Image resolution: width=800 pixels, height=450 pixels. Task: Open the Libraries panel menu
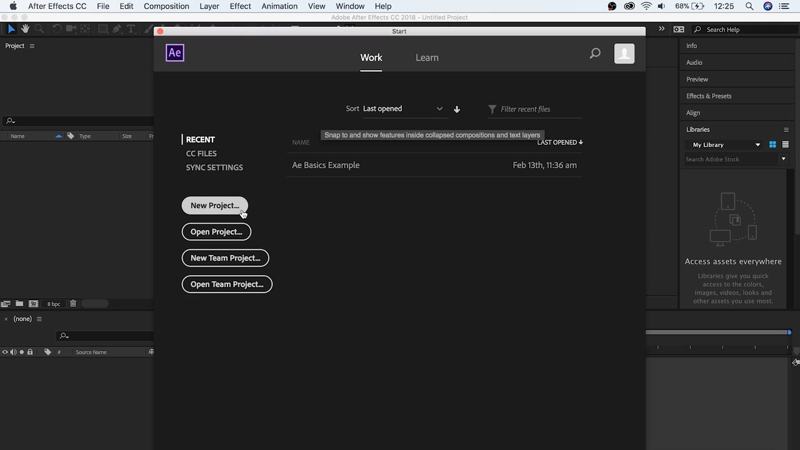coord(786,130)
